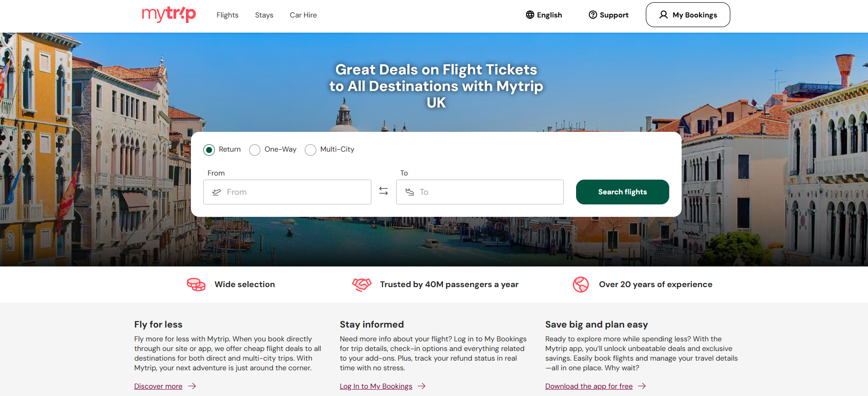The width and height of the screenshot is (868, 396).
Task: Click the handshake icon beside Trusted by 40M
Action: [362, 284]
